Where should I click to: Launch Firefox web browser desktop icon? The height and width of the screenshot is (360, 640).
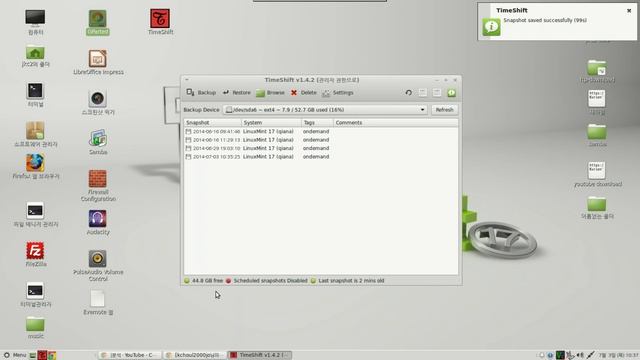(35, 167)
